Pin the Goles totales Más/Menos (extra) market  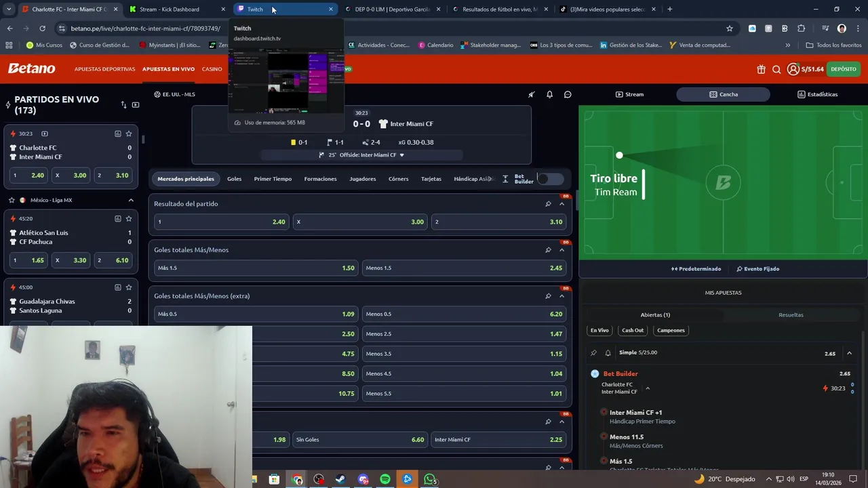(548, 296)
